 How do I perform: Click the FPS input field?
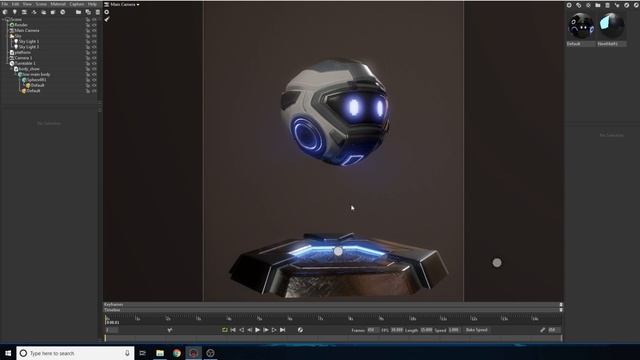point(397,330)
